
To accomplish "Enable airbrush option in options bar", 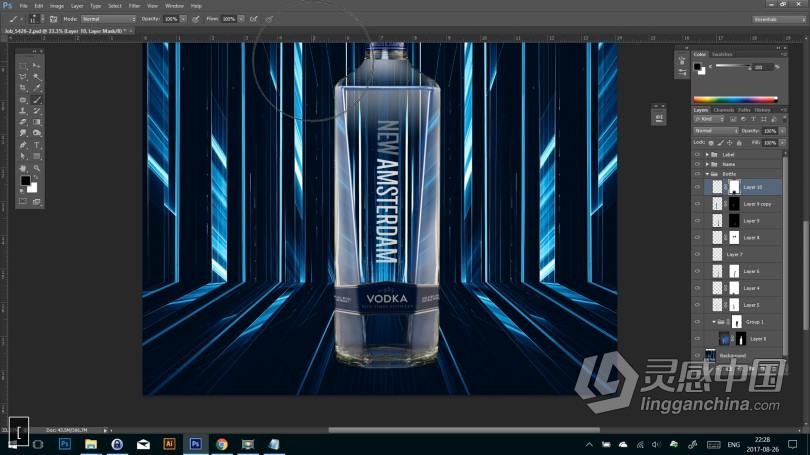I will click(x=254, y=19).
